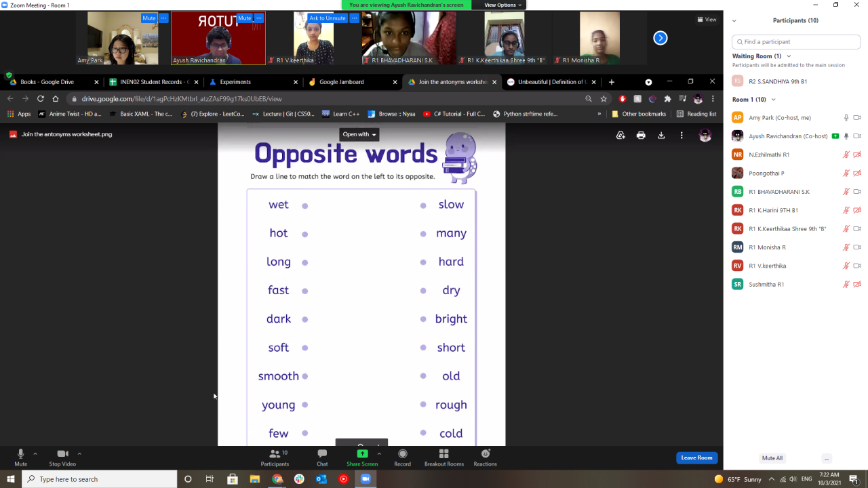This screenshot has height=488, width=868.
Task: Open the Apps shortcut in bookmarks bar
Action: [x=19, y=114]
